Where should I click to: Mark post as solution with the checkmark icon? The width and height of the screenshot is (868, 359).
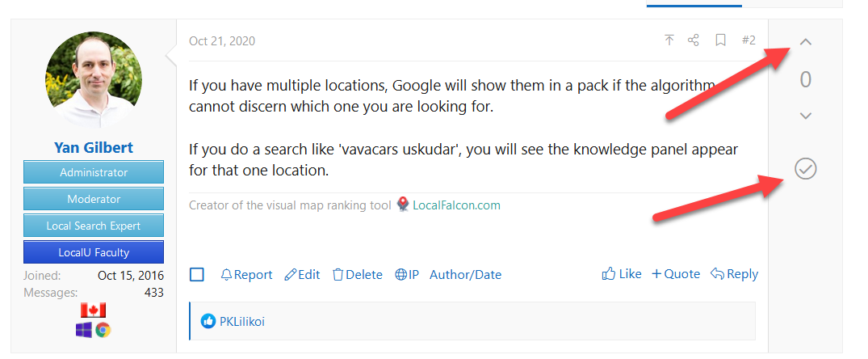click(x=806, y=168)
